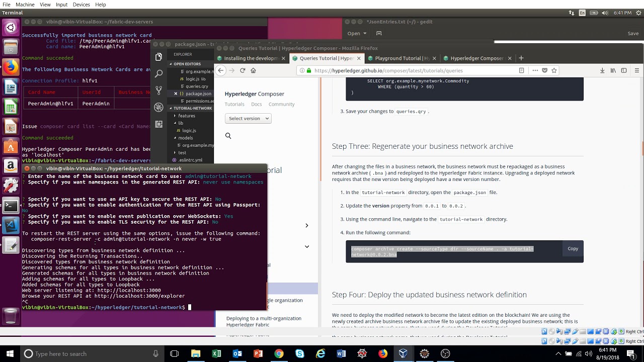Open Firefox page actions ellipsis

point(535,70)
